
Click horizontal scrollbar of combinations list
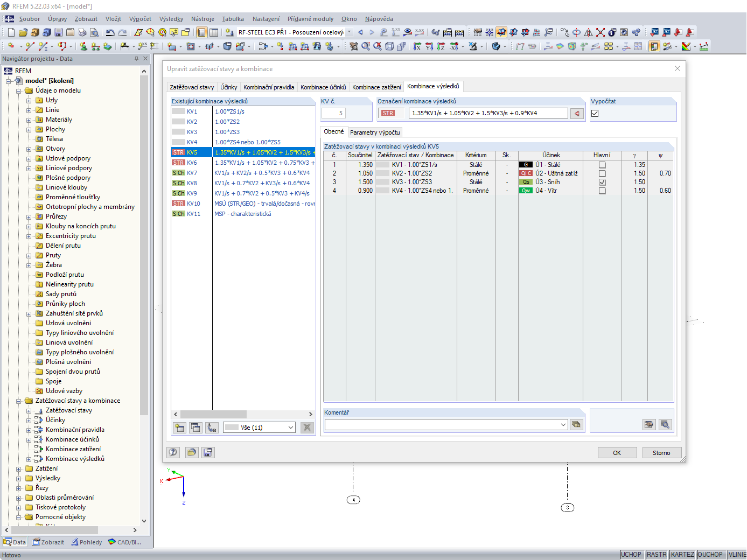point(243,414)
